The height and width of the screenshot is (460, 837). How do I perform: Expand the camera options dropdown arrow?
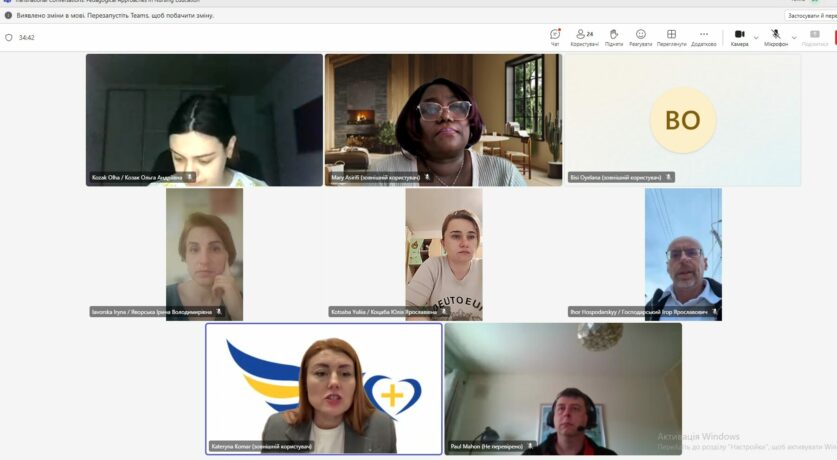(756, 37)
